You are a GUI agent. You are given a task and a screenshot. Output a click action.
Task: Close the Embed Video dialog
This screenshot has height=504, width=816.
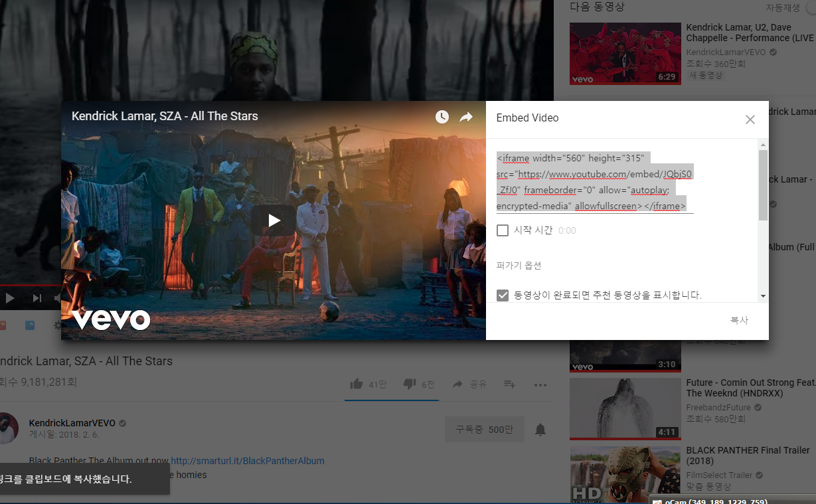tap(750, 120)
